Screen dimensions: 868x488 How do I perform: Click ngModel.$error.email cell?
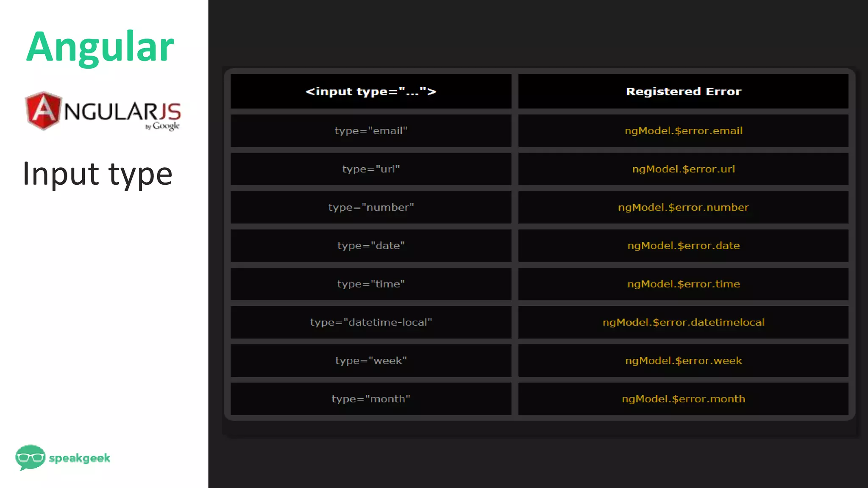(683, 130)
